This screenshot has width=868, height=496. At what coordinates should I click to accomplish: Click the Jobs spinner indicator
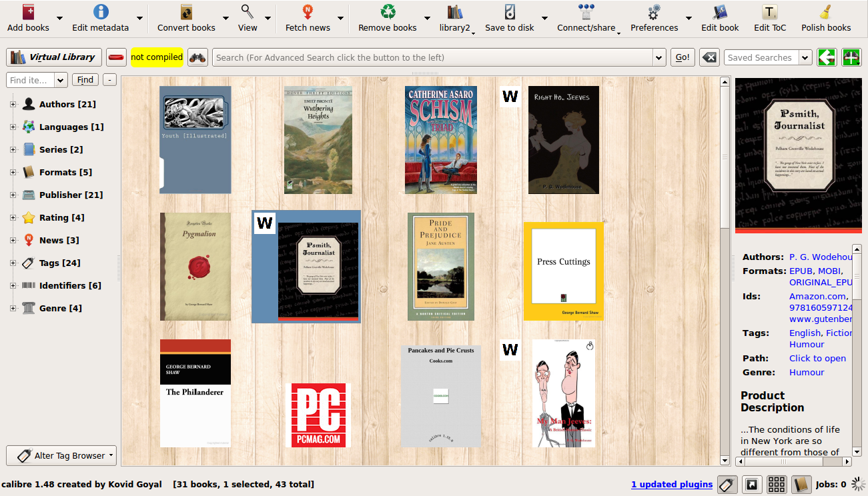859,485
